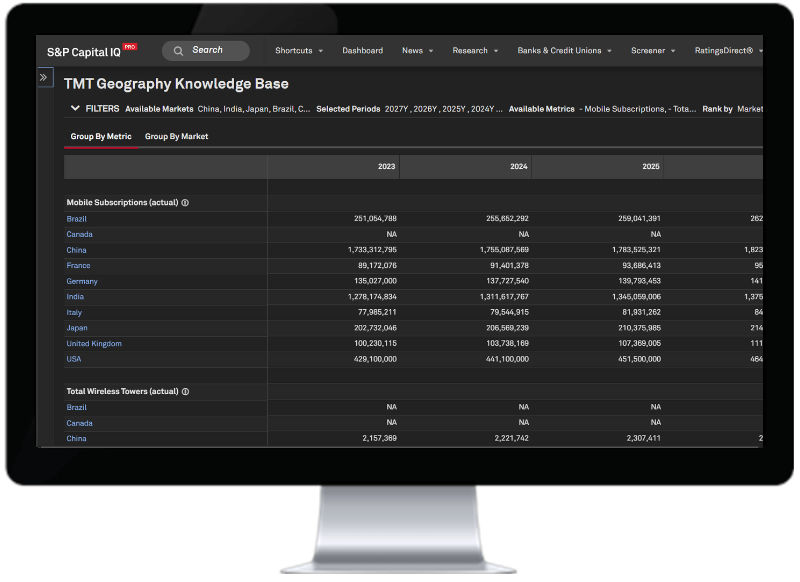Open the Italy market link
The image size is (800, 582).
[x=74, y=313]
